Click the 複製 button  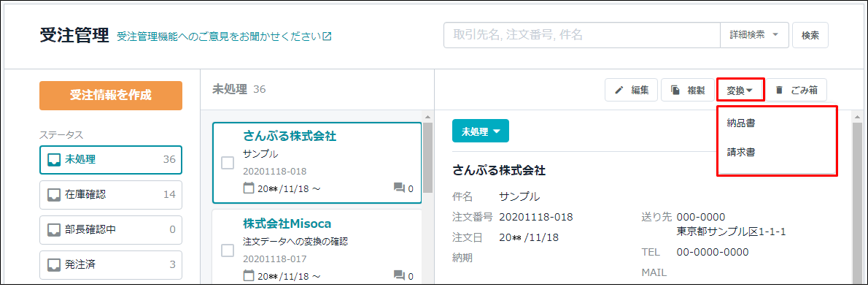point(688,91)
